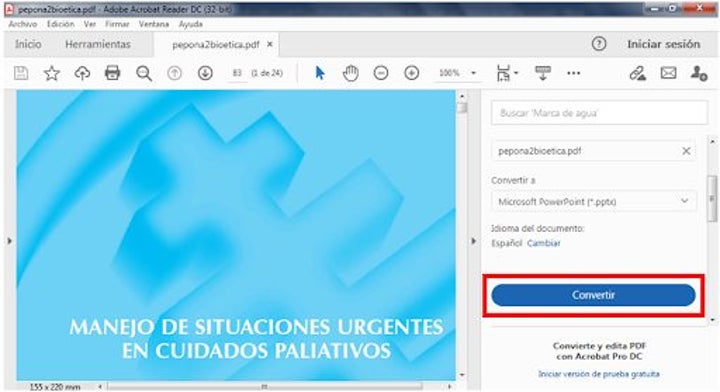
Task: Choose the selection arrow tool
Action: [x=320, y=73]
